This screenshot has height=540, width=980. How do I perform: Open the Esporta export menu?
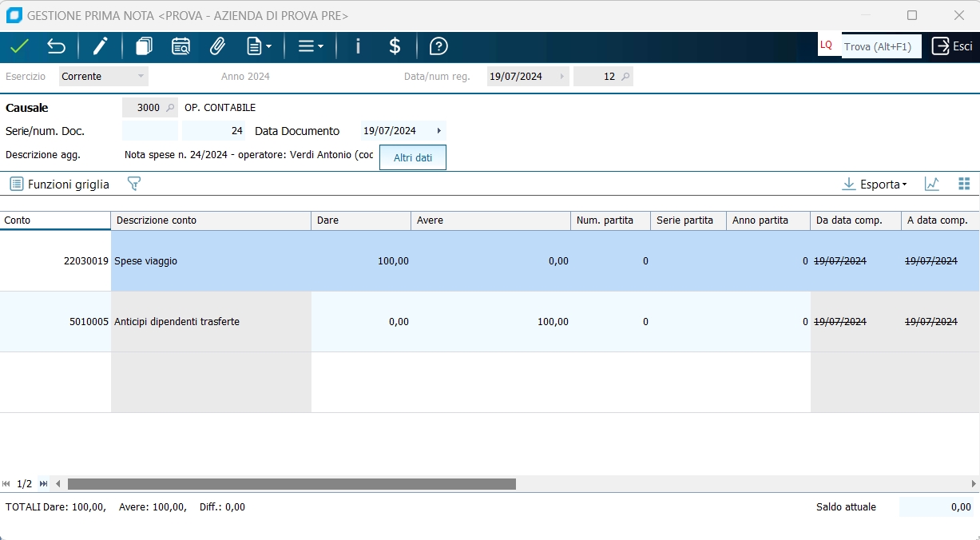875,184
